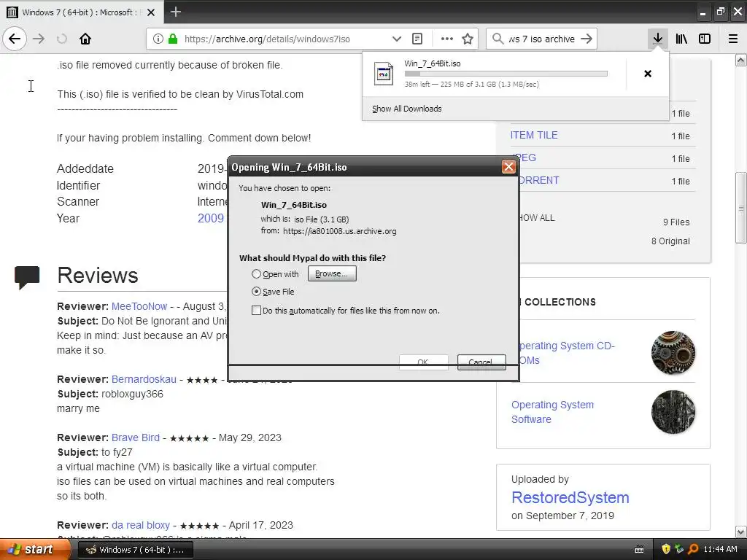Open uploader RestoredSystem link
747x560 pixels.
[x=570, y=497]
